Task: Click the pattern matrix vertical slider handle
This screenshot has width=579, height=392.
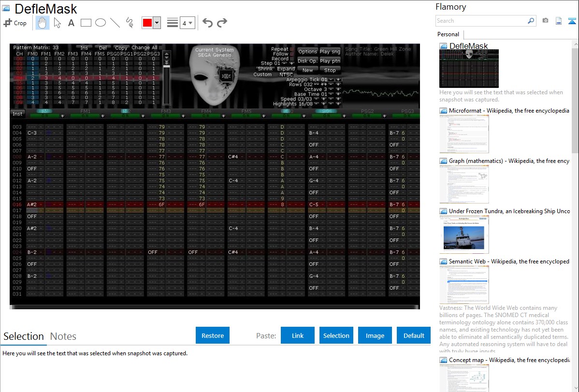Action: [167, 67]
